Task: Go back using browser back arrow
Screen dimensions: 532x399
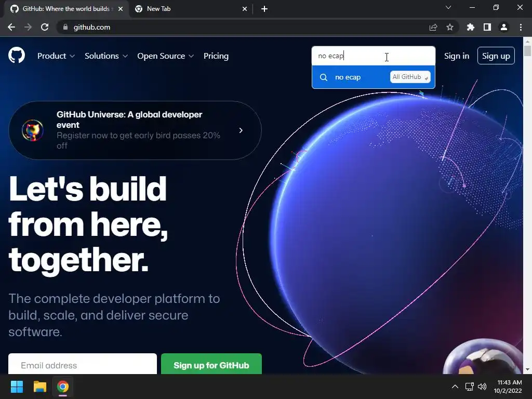Action: (x=11, y=27)
